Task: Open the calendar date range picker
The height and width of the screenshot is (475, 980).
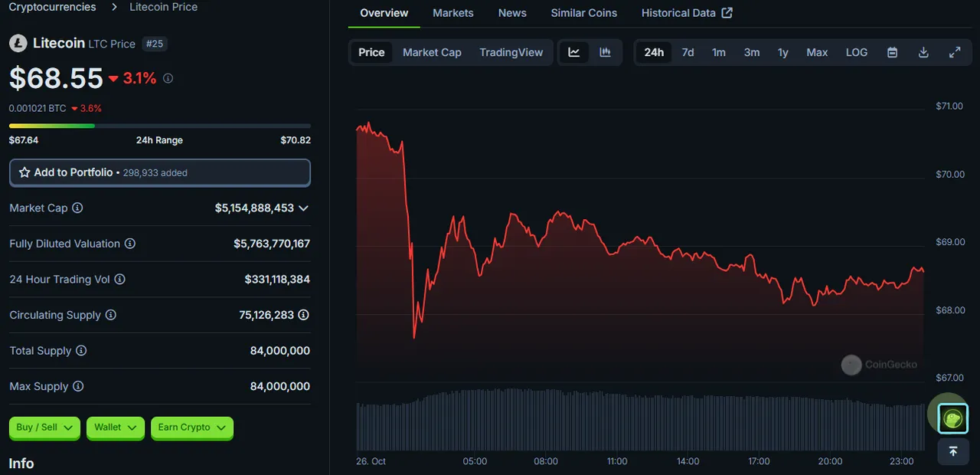Action: tap(893, 52)
